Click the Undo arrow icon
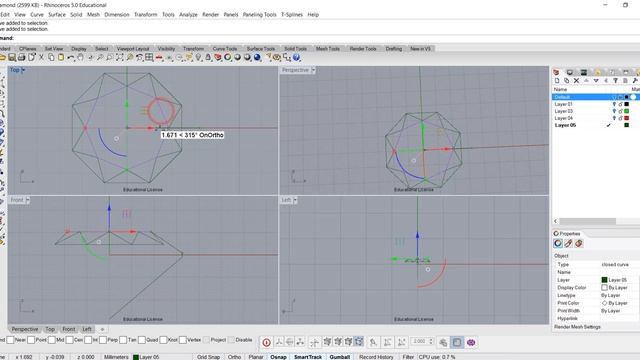The image size is (640, 360). 71,58
